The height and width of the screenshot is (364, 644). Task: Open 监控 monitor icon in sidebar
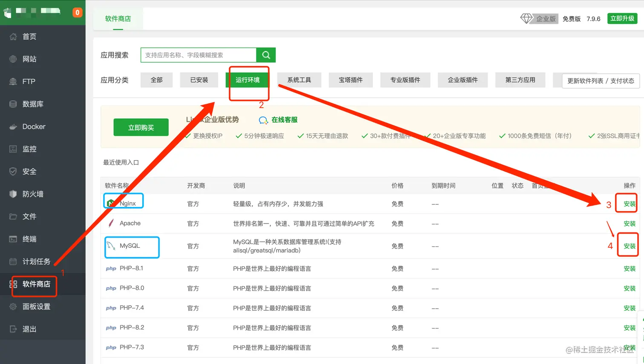[x=13, y=149]
